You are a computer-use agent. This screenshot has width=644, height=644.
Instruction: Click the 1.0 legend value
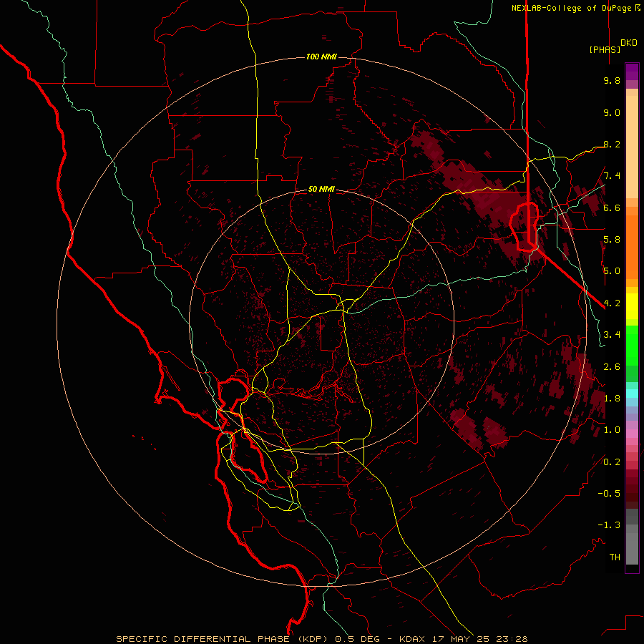[612, 430]
